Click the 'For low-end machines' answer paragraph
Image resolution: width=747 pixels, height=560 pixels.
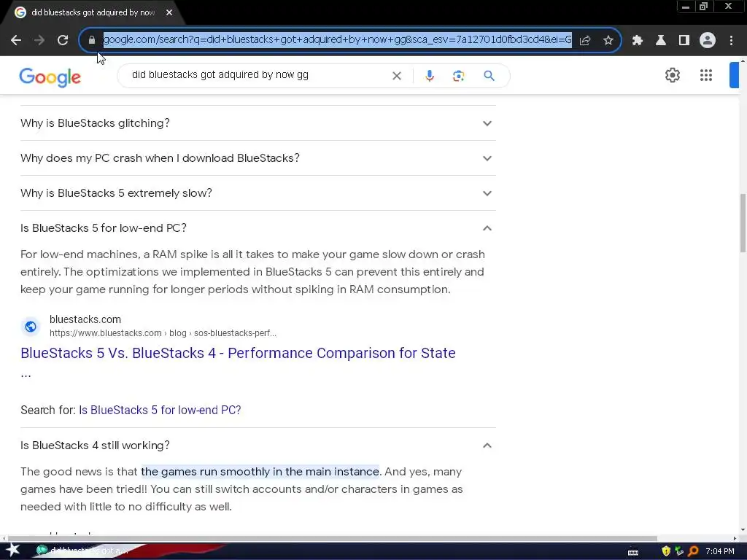coord(252,272)
